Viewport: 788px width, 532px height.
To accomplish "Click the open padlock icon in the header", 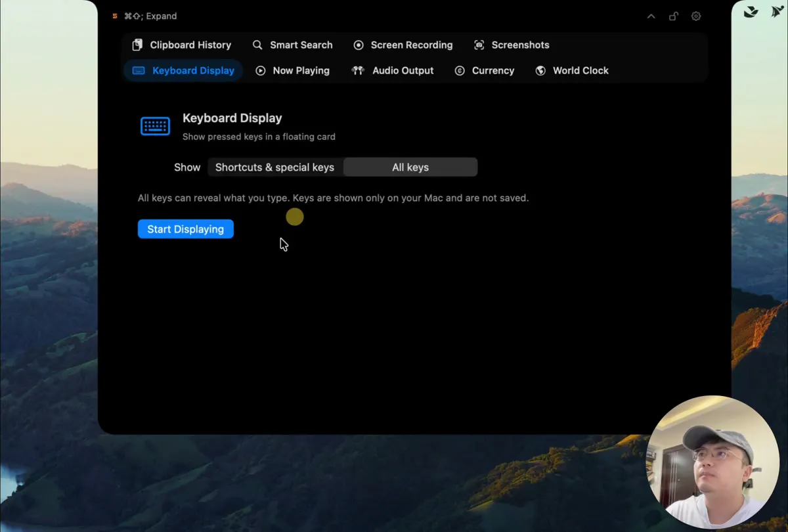I will pyautogui.click(x=674, y=16).
